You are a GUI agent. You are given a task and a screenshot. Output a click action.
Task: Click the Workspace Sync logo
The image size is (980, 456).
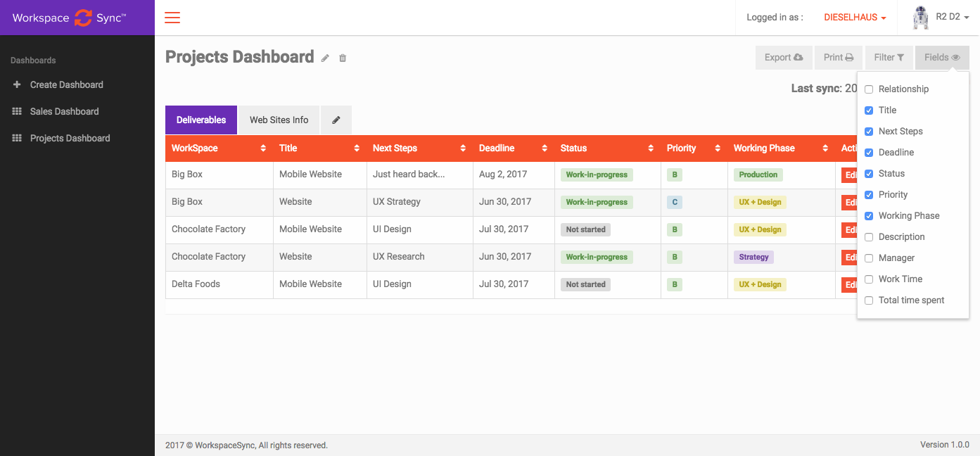[x=69, y=18]
